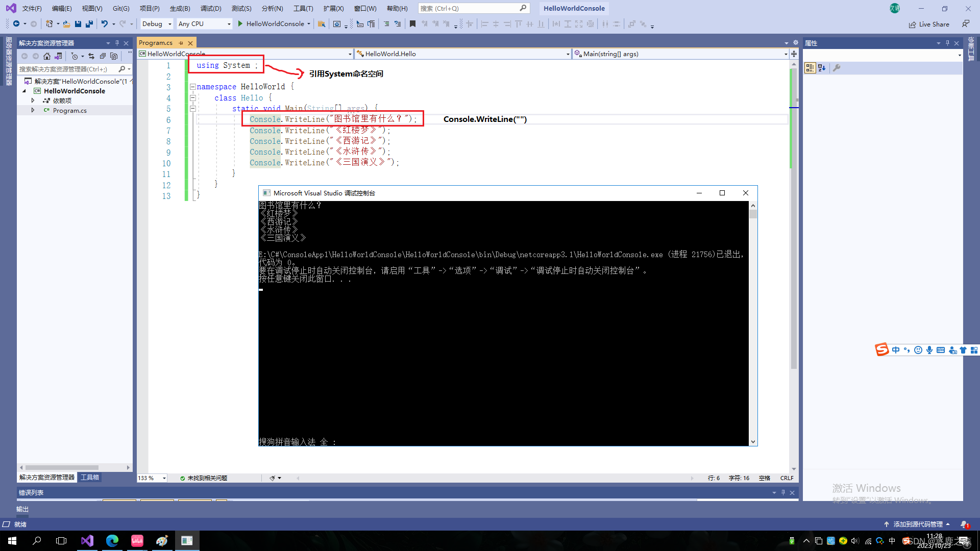The image size is (980, 551).
Task: Open the startup project HelloWorldConsole dropdown arrow
Action: 309,23
